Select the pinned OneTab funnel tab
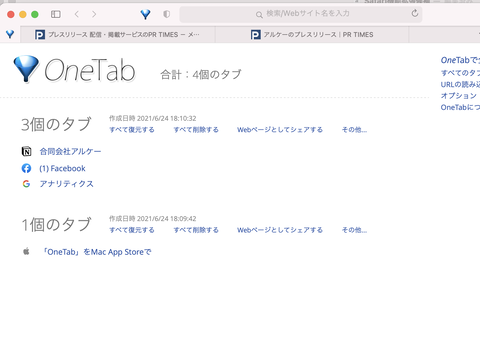480x361 pixels. pyautogui.click(x=10, y=34)
